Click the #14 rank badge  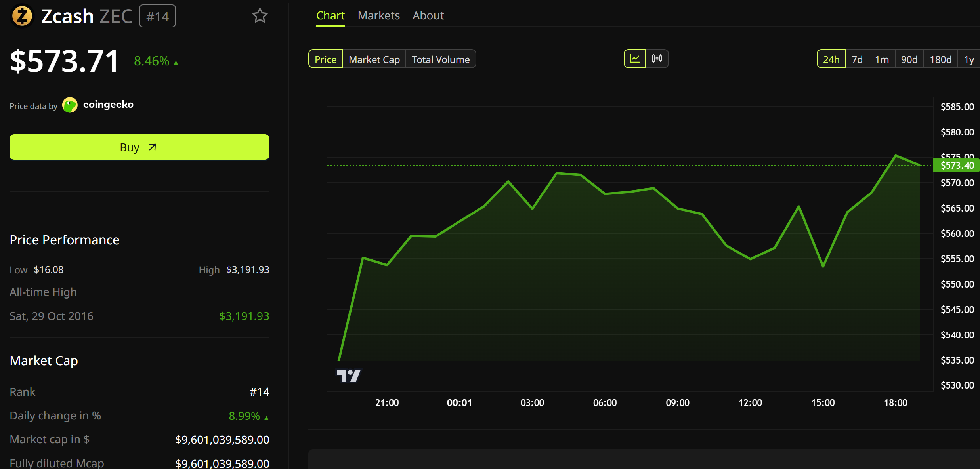point(157,16)
